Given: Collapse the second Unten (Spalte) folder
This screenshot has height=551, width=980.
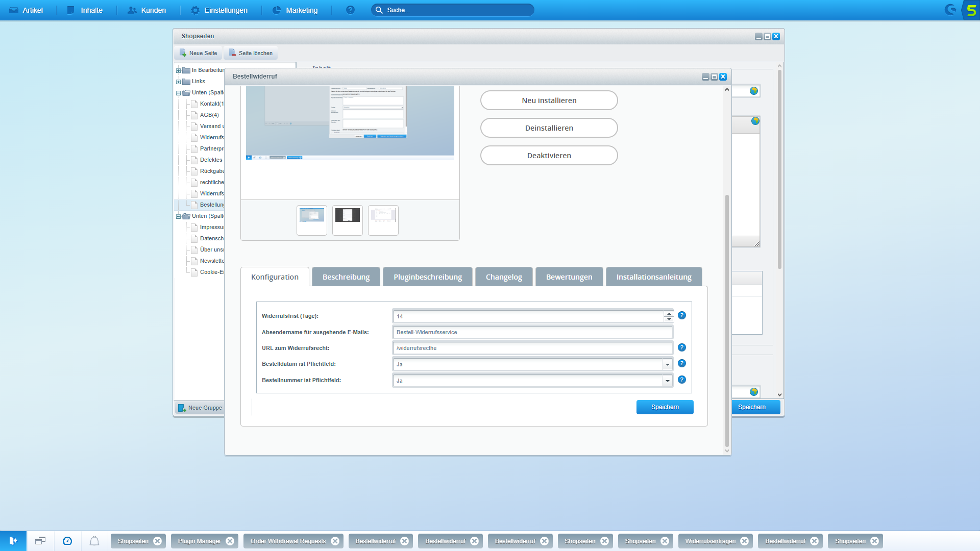Looking at the screenshot, I should click(x=179, y=216).
